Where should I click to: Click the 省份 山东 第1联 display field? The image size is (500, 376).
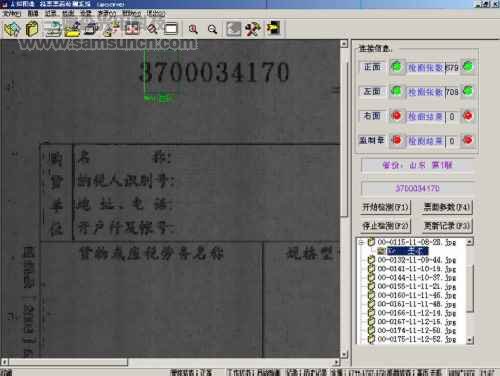pos(417,165)
